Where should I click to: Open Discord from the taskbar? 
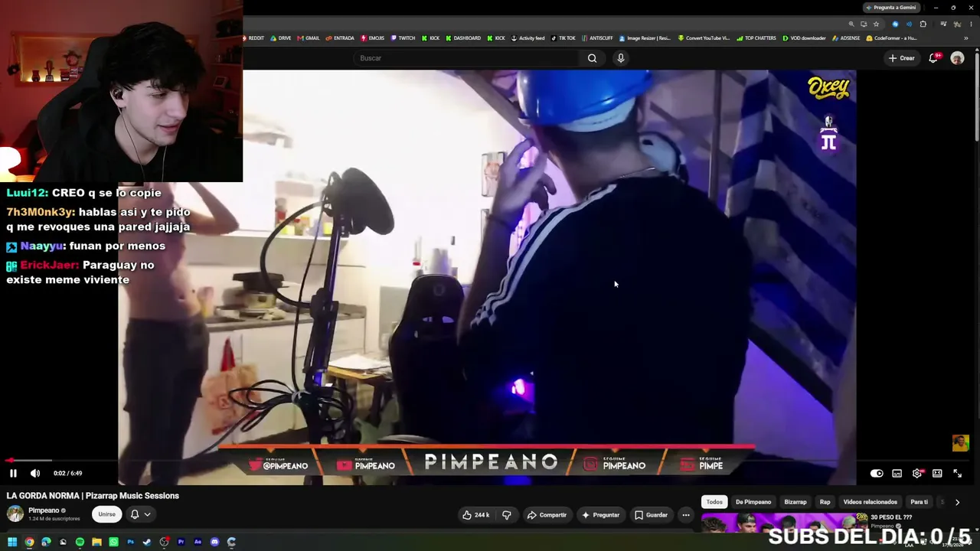coord(214,542)
